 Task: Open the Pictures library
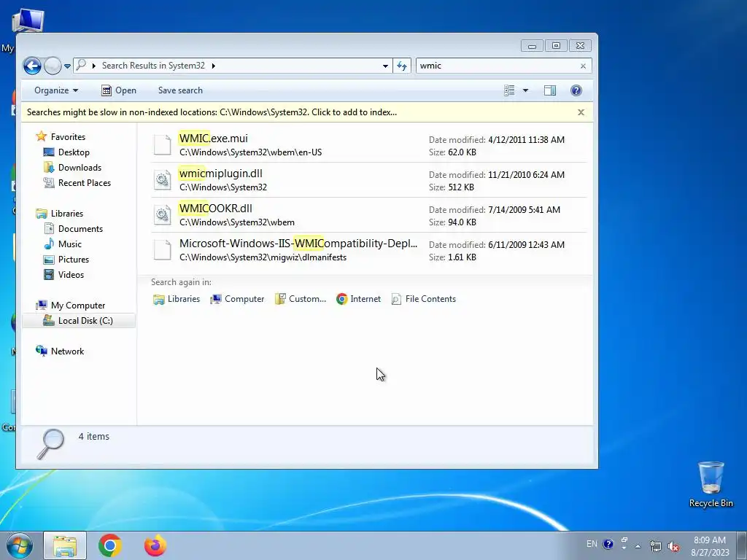(74, 259)
